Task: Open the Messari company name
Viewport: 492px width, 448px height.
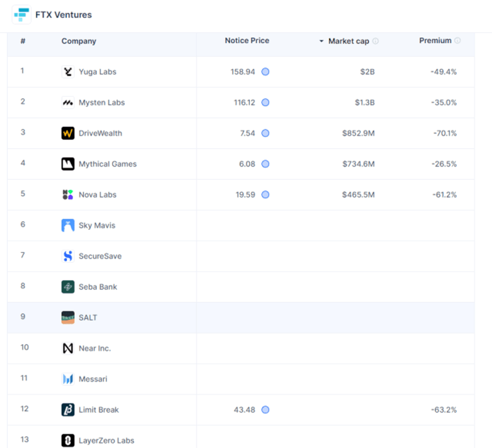Action: [93, 379]
